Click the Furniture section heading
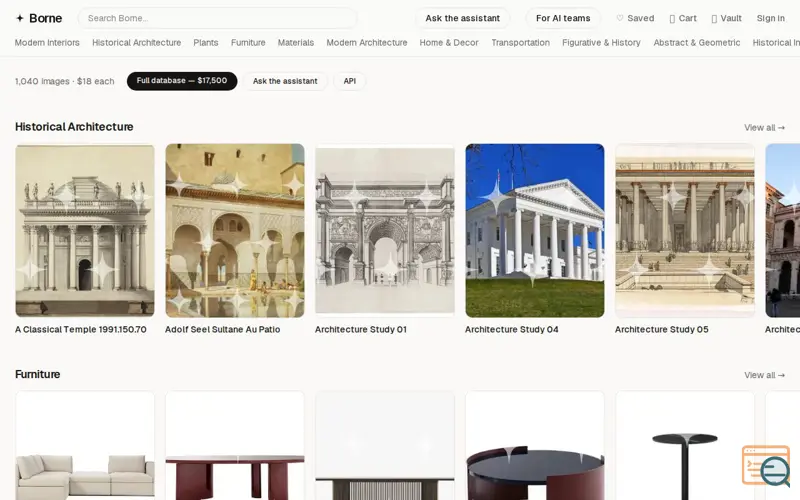Viewport: 800px width, 500px height. pos(37,374)
